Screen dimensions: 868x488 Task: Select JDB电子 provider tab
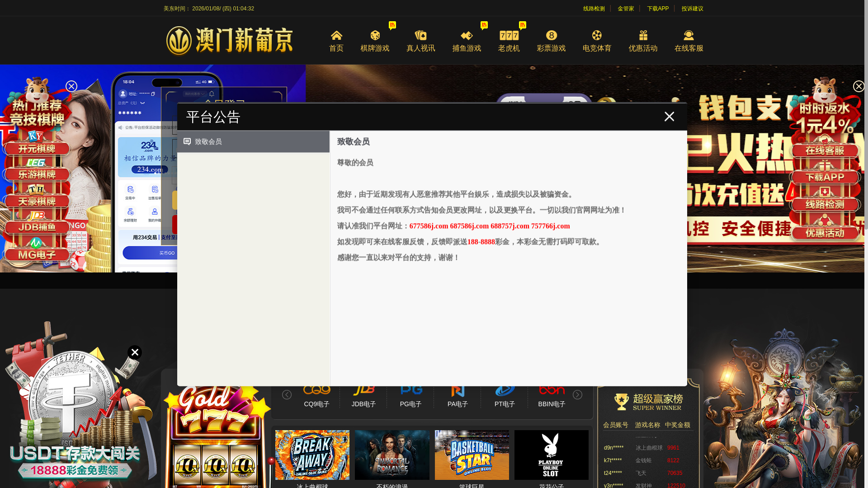tap(363, 397)
